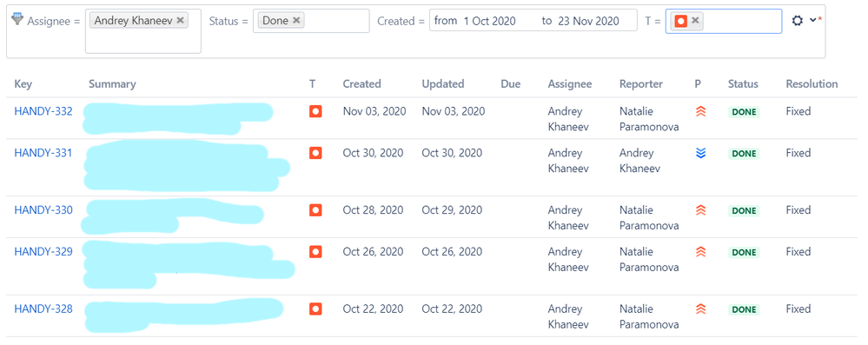Viewport: 868px width, 345px height.
Task: Remove bug type chip from T filter
Action: [695, 21]
